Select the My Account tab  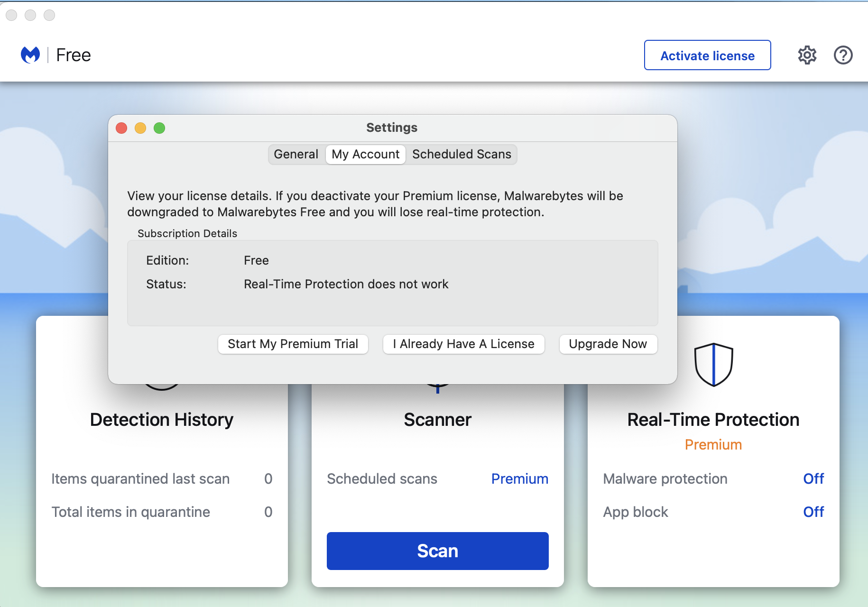point(366,154)
